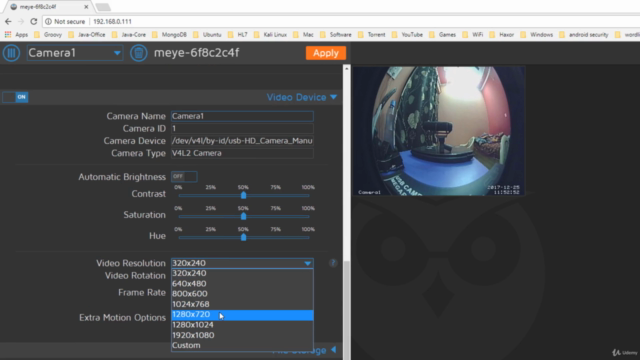Open the Java-Core bookmark folder
640x360 pixels.
[x=129, y=35]
